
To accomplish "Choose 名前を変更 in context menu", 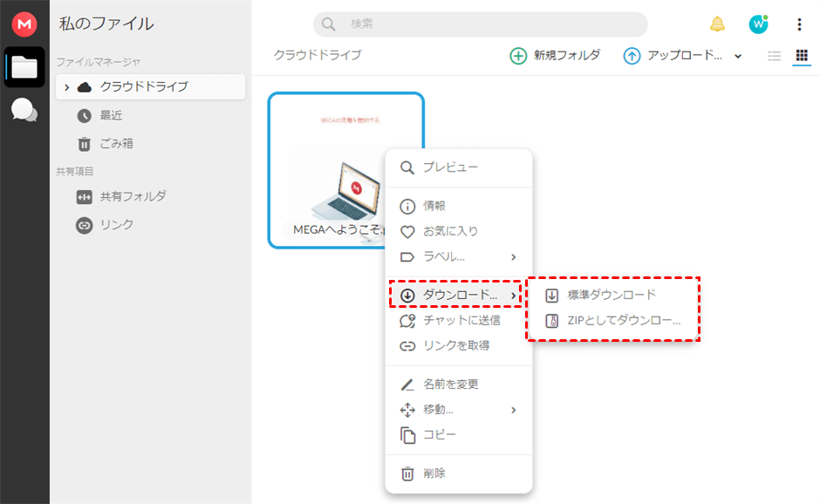I will (459, 385).
